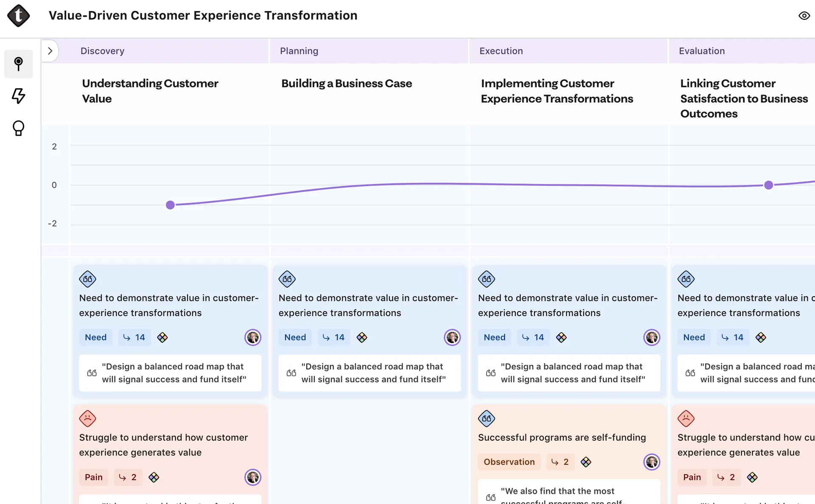Click diamond icon on Execution Need card
The width and height of the screenshot is (815, 504).
pyautogui.click(x=562, y=338)
